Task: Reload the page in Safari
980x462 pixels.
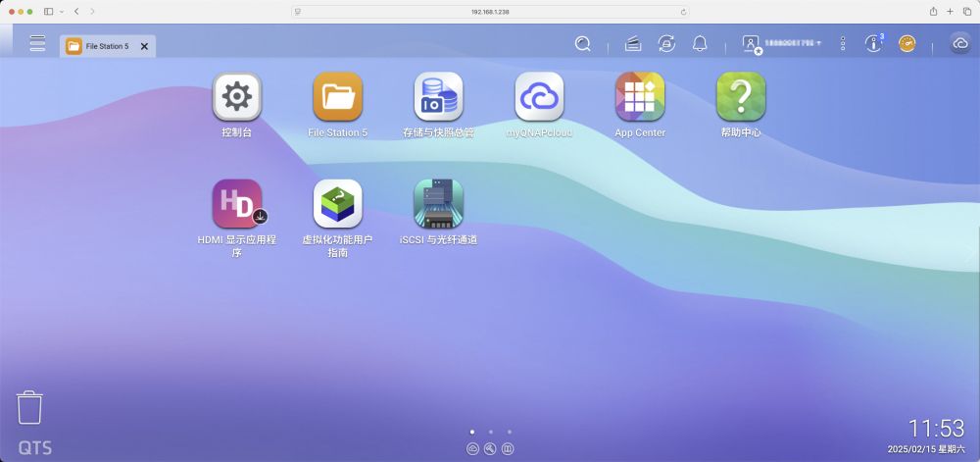Action: [683, 11]
